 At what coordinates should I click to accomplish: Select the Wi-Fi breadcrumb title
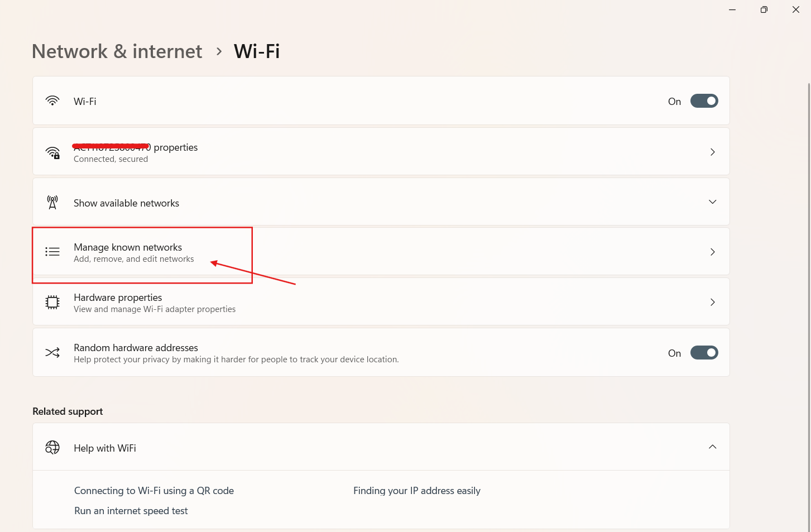(x=257, y=51)
